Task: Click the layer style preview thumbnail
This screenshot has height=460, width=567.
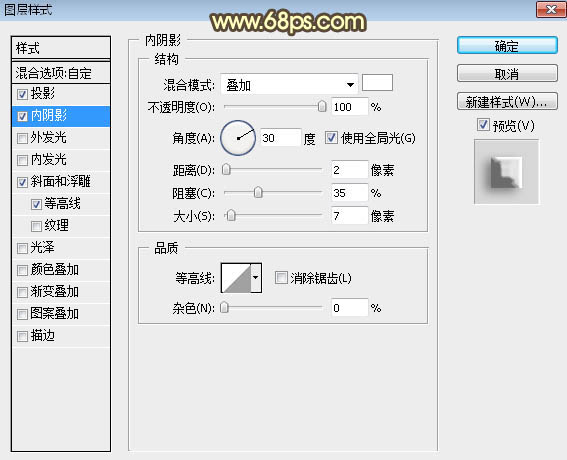Action: point(506,172)
